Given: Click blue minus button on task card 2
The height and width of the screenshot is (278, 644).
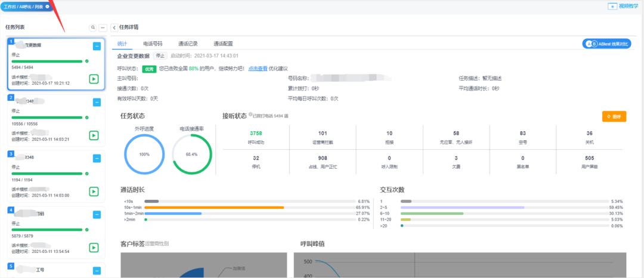Looking at the screenshot, I should pos(97,102).
